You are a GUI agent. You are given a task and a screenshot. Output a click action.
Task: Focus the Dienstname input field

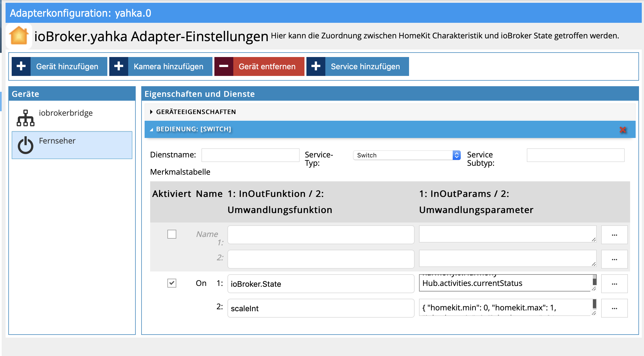click(250, 155)
